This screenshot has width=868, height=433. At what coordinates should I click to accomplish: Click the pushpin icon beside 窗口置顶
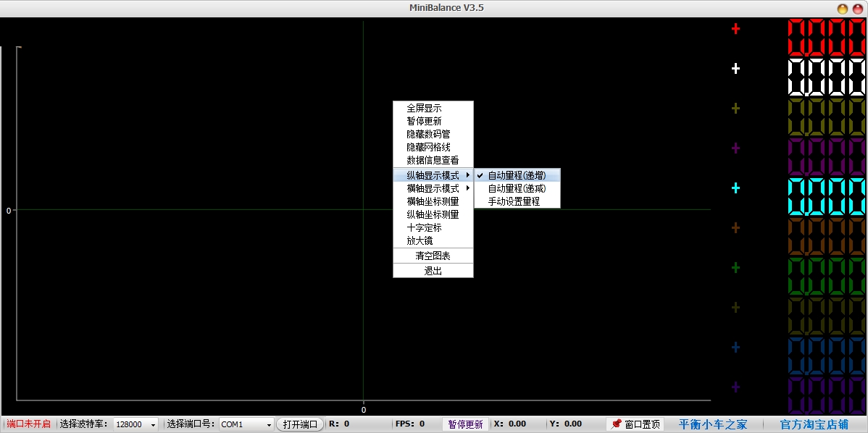point(616,424)
